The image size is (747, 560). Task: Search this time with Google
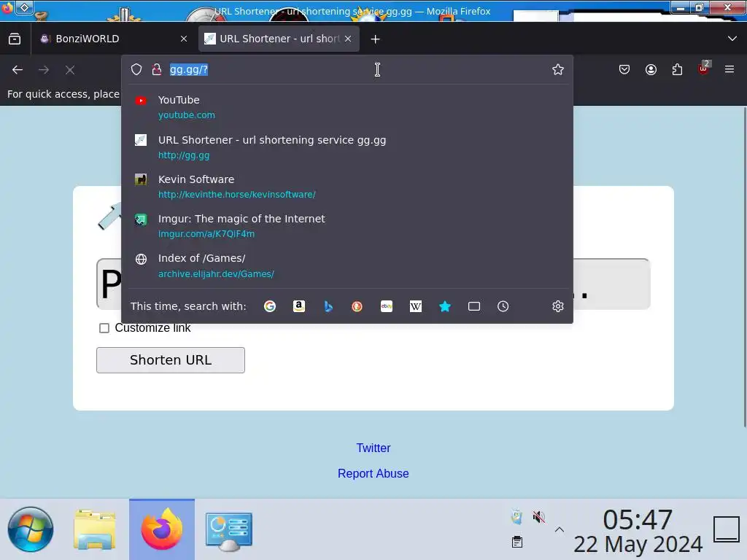[270, 306]
